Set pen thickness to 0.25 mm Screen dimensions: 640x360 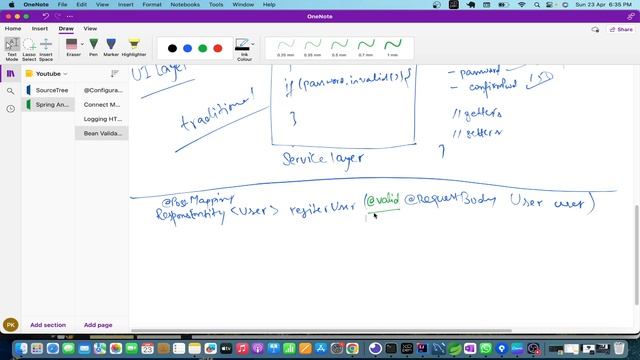click(x=286, y=48)
